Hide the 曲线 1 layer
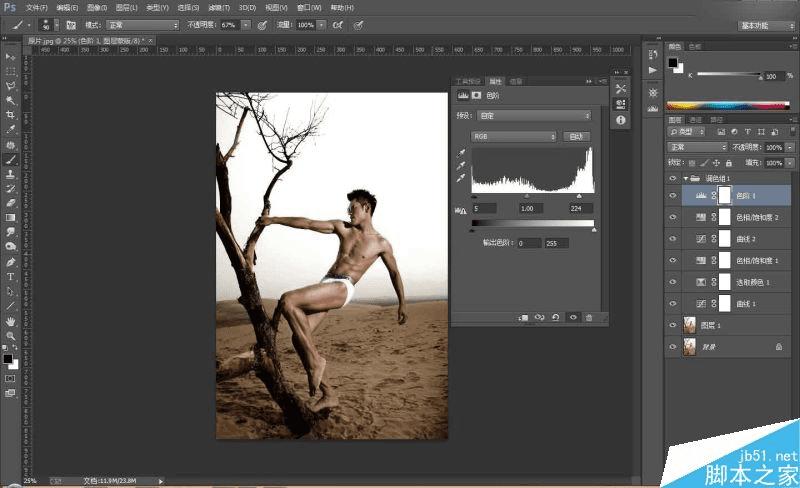The height and width of the screenshot is (488, 800). 672,303
